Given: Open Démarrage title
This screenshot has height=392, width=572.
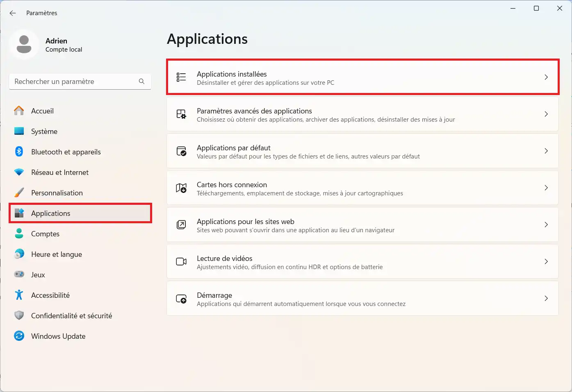Looking at the screenshot, I should [214, 295].
